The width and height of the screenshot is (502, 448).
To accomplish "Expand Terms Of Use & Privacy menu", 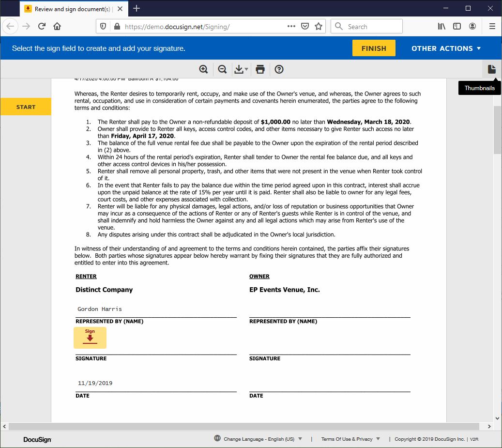I will (350, 439).
